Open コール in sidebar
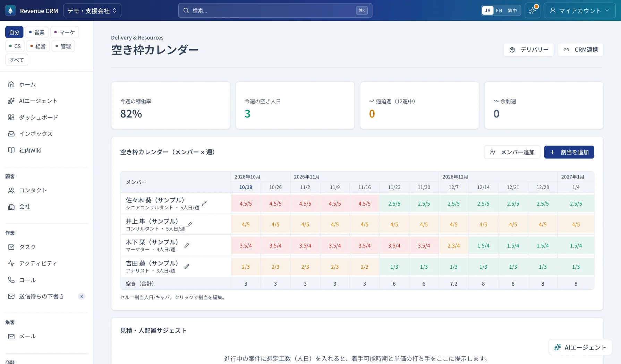Image resolution: width=621 pixels, height=364 pixels. 46,280
